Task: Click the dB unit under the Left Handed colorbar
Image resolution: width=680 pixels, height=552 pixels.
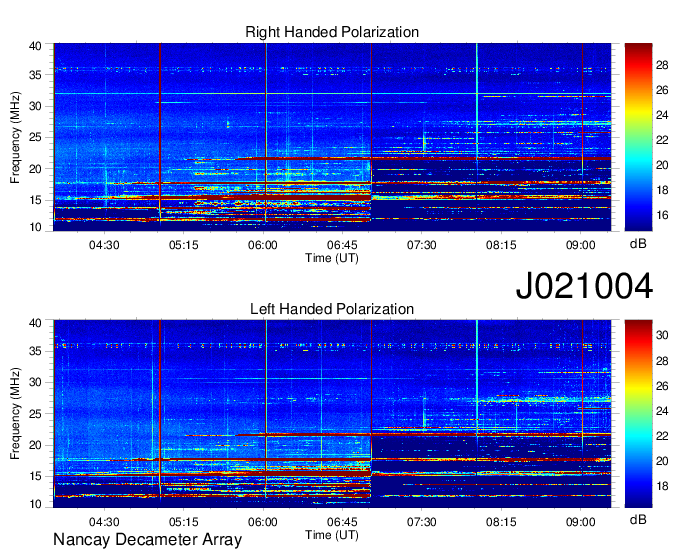Action: [638, 519]
